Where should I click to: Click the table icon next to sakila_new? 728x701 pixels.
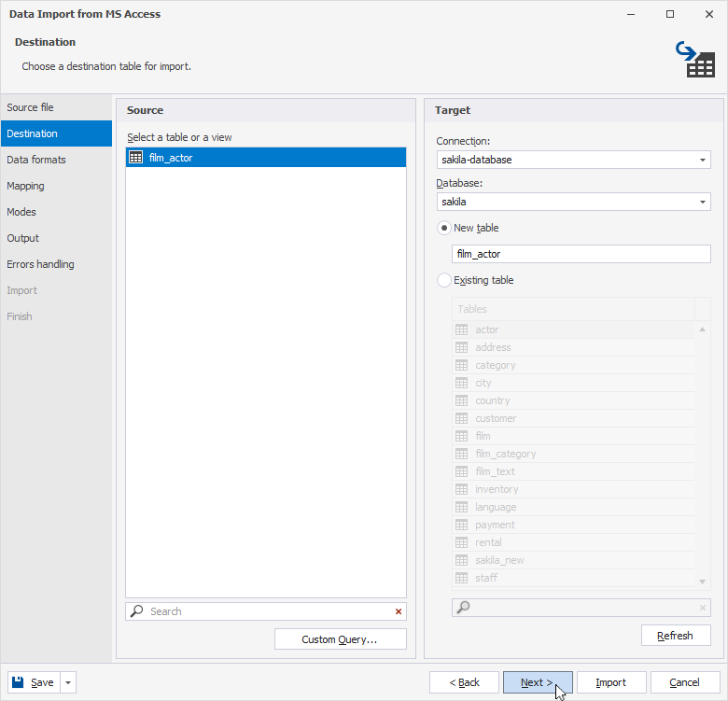[461, 560]
